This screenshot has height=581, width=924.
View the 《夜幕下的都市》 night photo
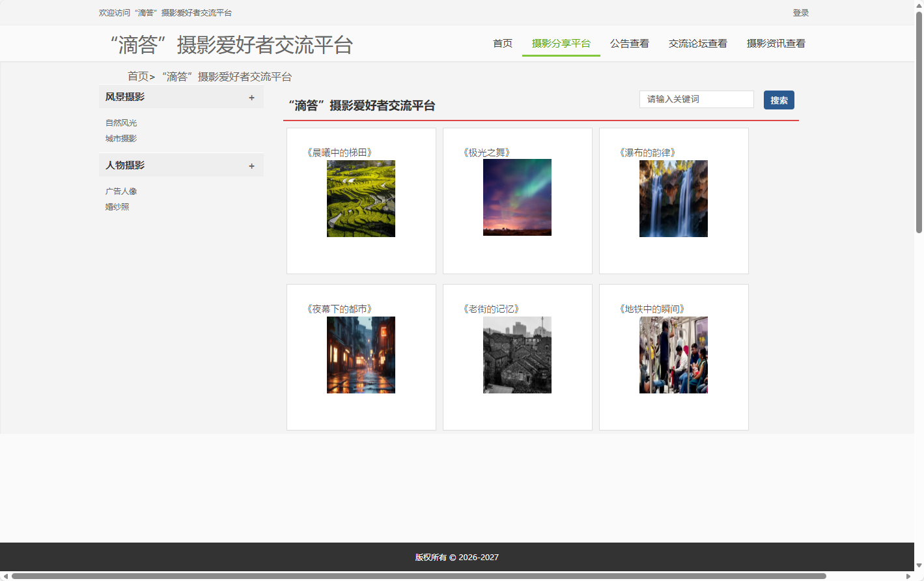pos(361,355)
